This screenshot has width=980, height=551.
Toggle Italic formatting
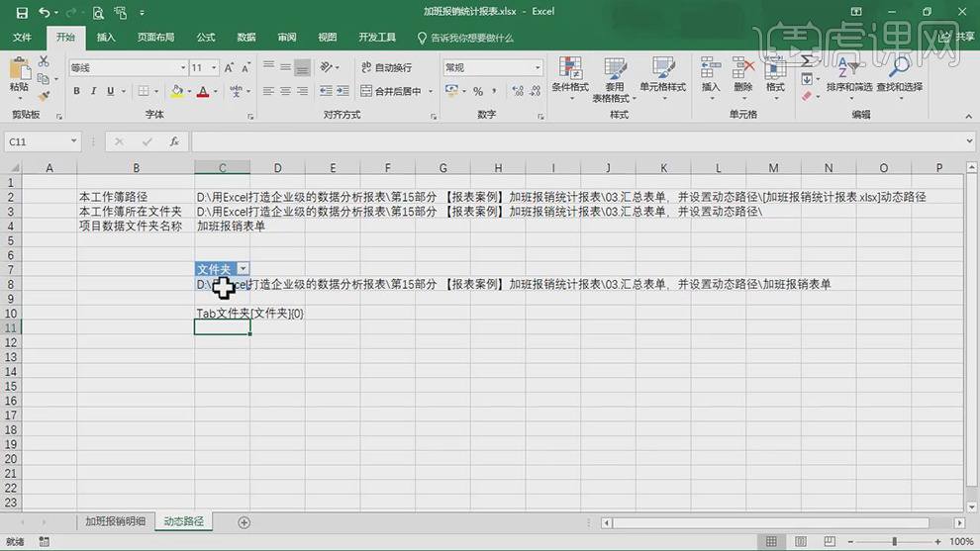pyautogui.click(x=93, y=91)
